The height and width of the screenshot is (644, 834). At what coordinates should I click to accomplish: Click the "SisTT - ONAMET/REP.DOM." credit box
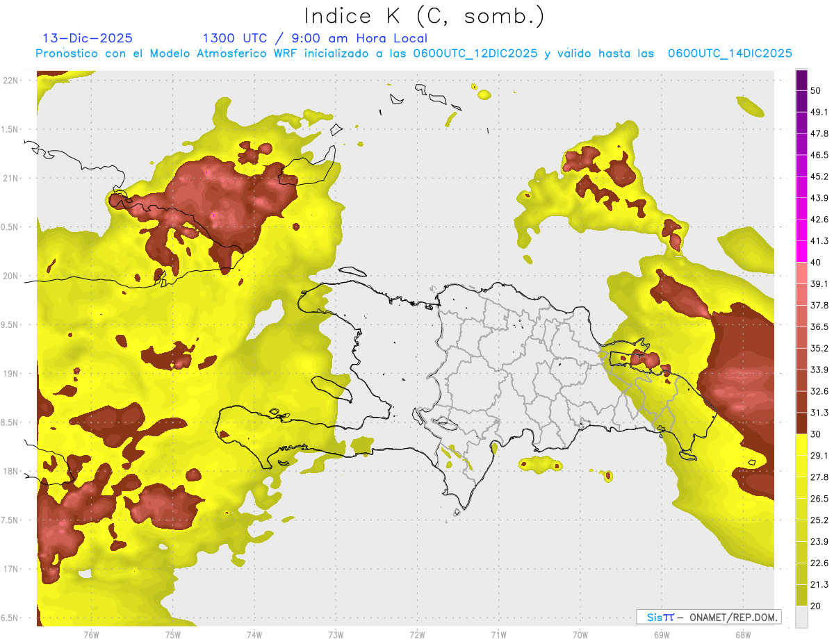pyautogui.click(x=709, y=617)
